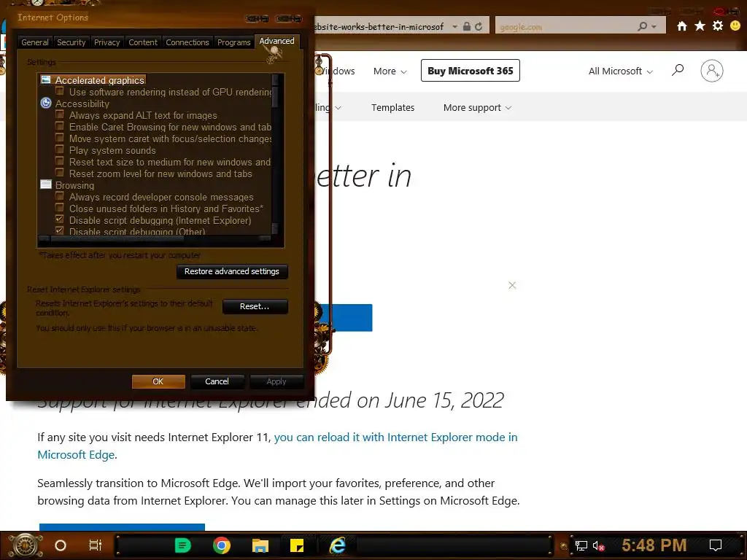Click the address bar security lock icon
This screenshot has height=560, width=747.
[467, 27]
